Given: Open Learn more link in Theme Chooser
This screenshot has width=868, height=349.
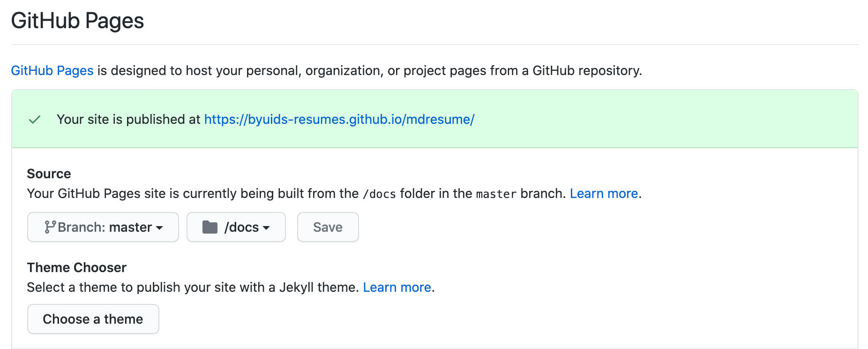Looking at the screenshot, I should [397, 287].
